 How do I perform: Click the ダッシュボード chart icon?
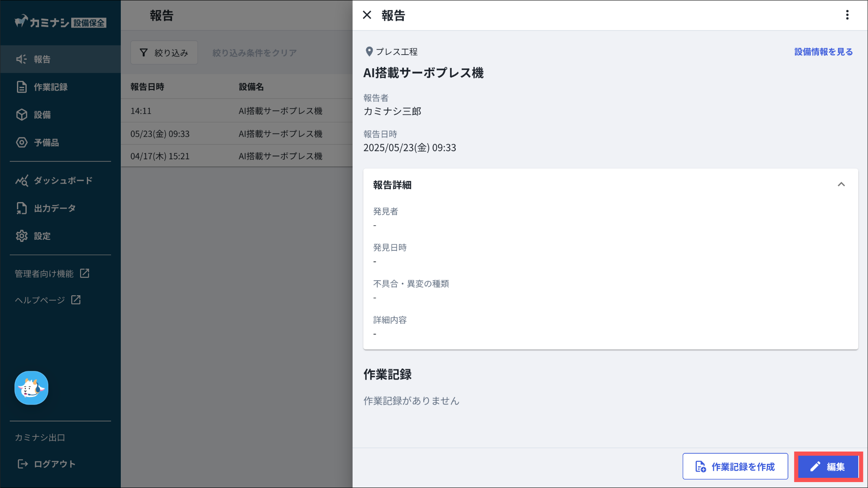(22, 180)
